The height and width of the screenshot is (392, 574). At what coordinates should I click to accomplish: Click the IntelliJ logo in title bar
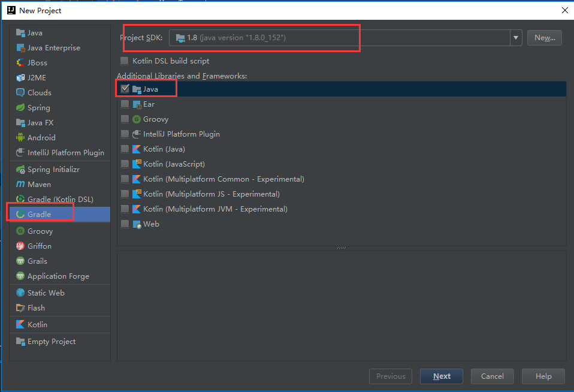point(11,10)
